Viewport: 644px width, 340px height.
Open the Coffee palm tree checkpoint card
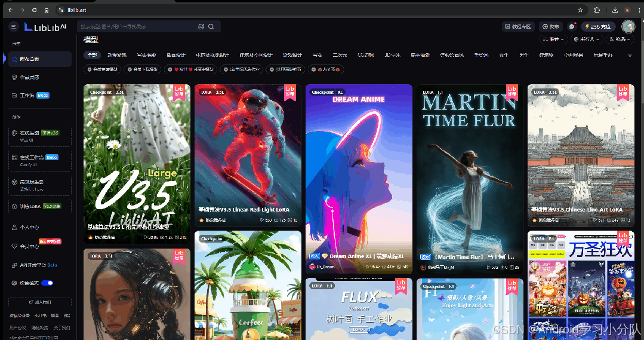(x=248, y=285)
